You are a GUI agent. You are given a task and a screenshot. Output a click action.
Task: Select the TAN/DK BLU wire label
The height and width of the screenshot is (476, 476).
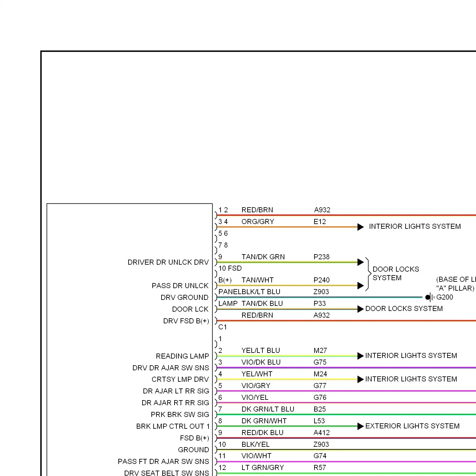[x=262, y=303]
